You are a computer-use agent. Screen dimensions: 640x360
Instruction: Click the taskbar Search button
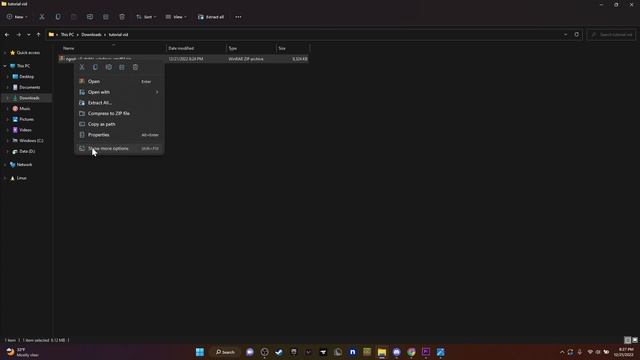pos(225,352)
